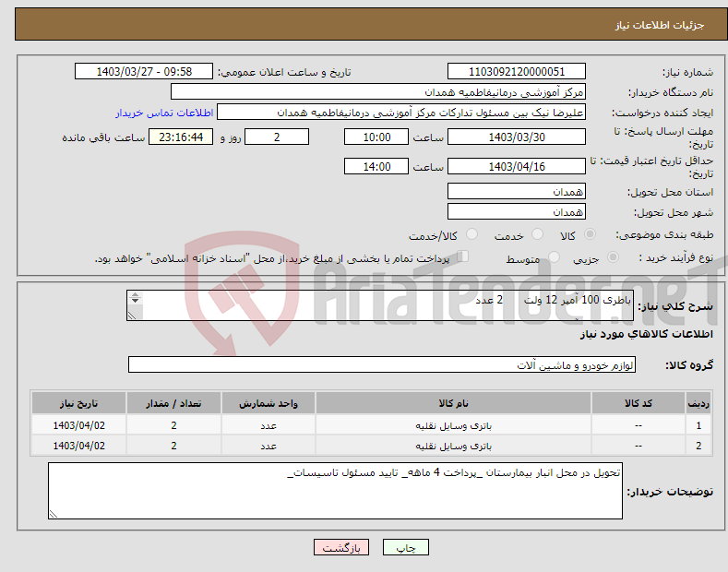Click the response deadline date 1403/03/30
This screenshot has width=728, height=572.
[x=517, y=137]
